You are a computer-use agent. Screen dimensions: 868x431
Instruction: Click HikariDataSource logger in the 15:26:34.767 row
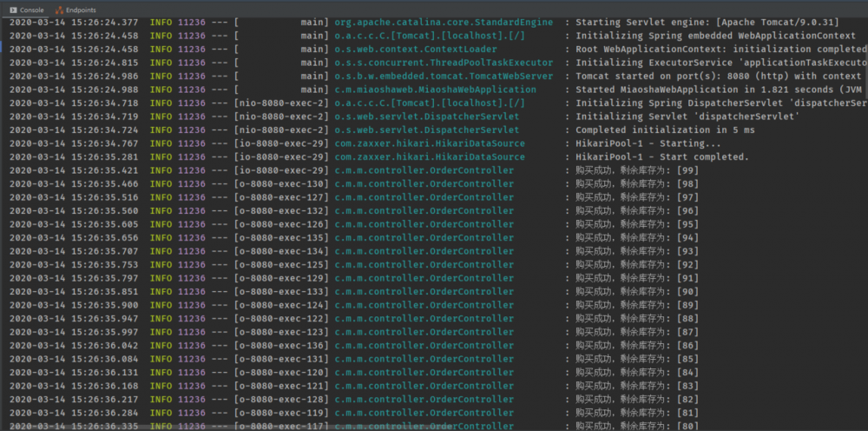[430, 143]
